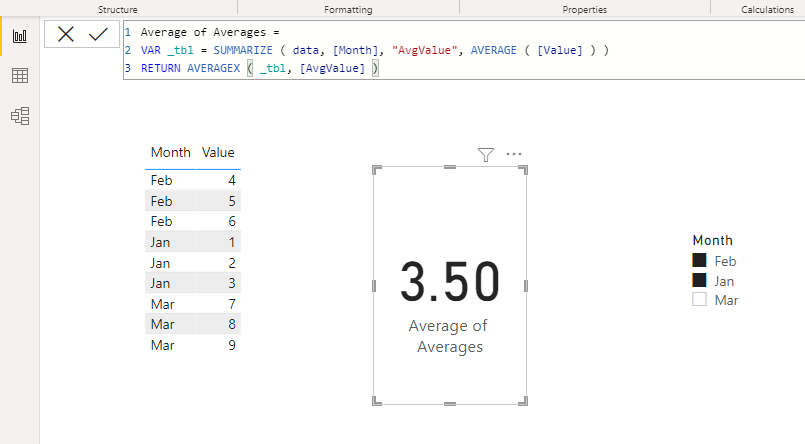Click the card's right-middle resize handle
805x444 pixels.
[526, 285]
